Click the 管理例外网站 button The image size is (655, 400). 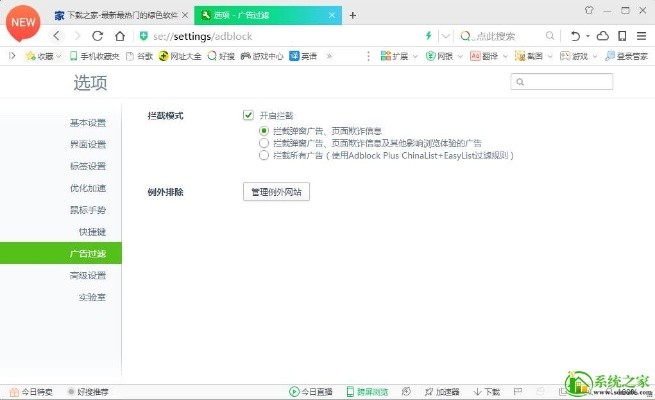coord(276,191)
